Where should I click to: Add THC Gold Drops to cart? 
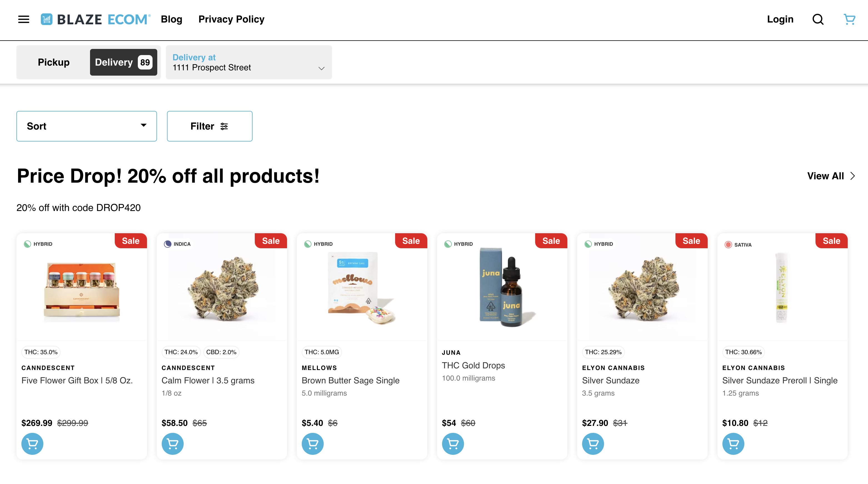point(453,444)
